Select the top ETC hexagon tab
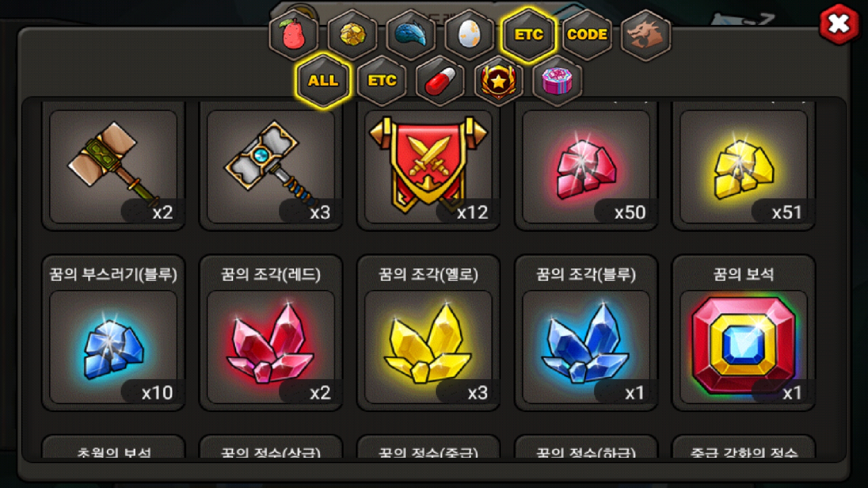Viewport: 868px width, 488px height. click(x=528, y=35)
